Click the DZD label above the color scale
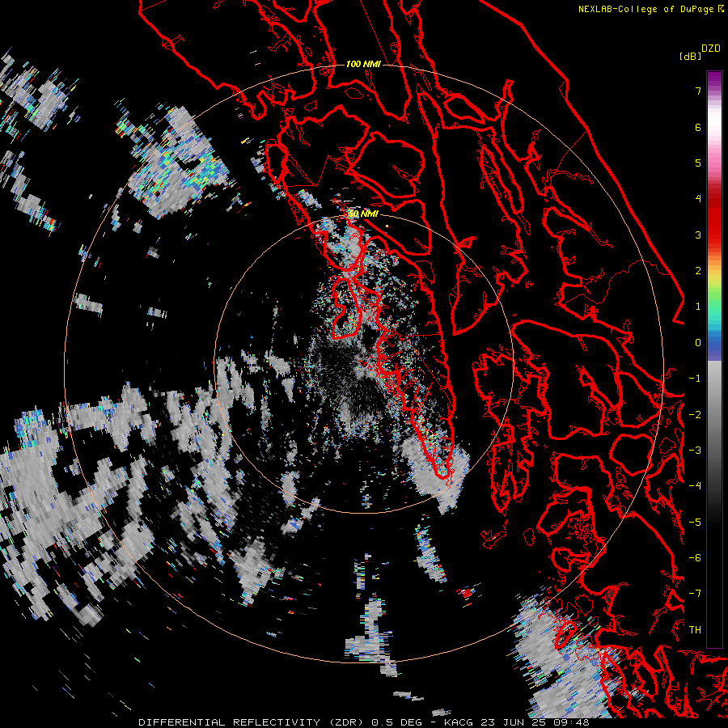 (x=711, y=49)
